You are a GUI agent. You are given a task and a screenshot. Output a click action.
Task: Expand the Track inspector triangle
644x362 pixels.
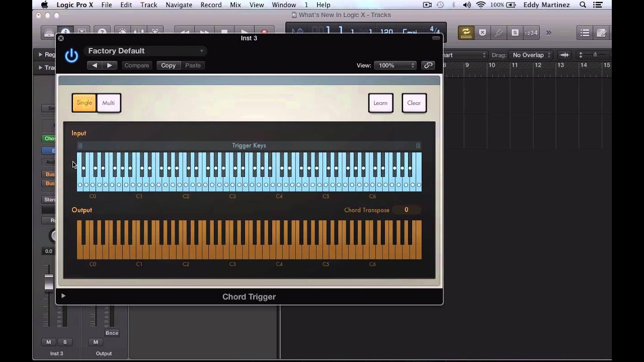[x=40, y=67]
